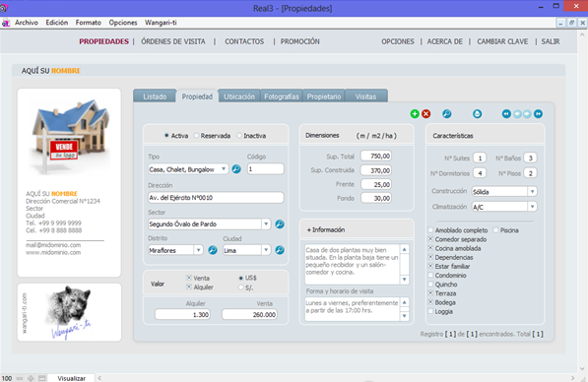
Task: Click the Wangari-ti leopard logo
Action: [69, 312]
